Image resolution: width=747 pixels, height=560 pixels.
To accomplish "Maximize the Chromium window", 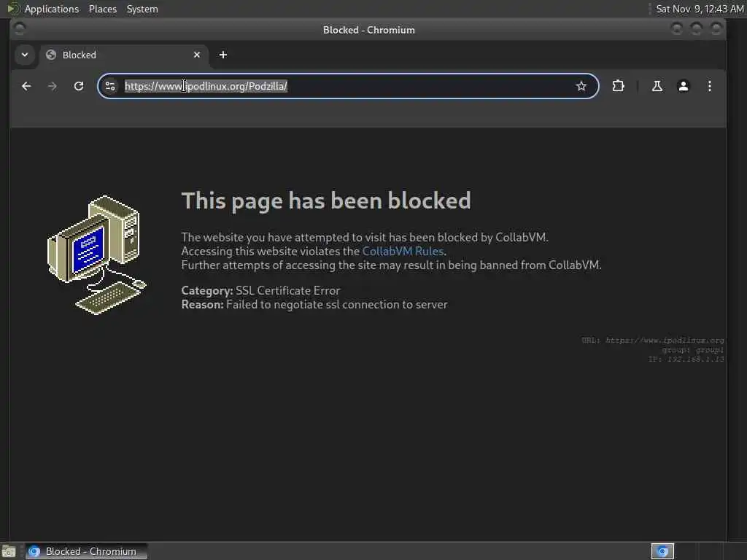I will [697, 29].
